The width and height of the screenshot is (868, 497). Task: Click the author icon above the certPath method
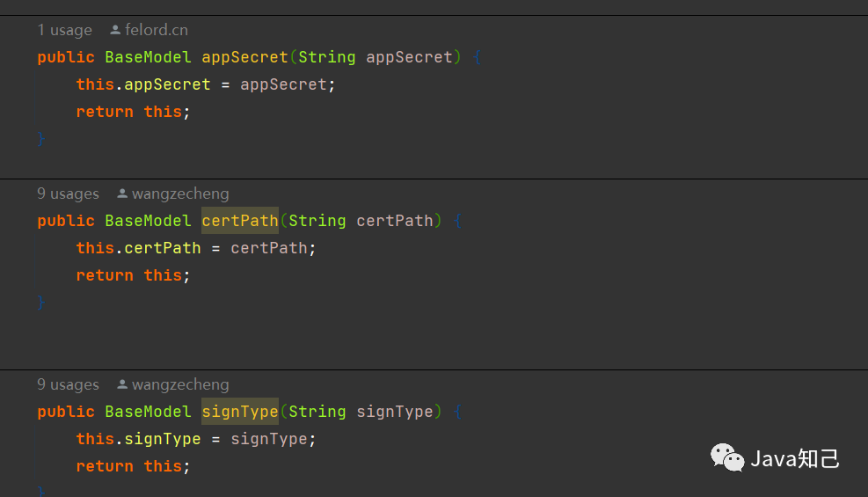[122, 194]
